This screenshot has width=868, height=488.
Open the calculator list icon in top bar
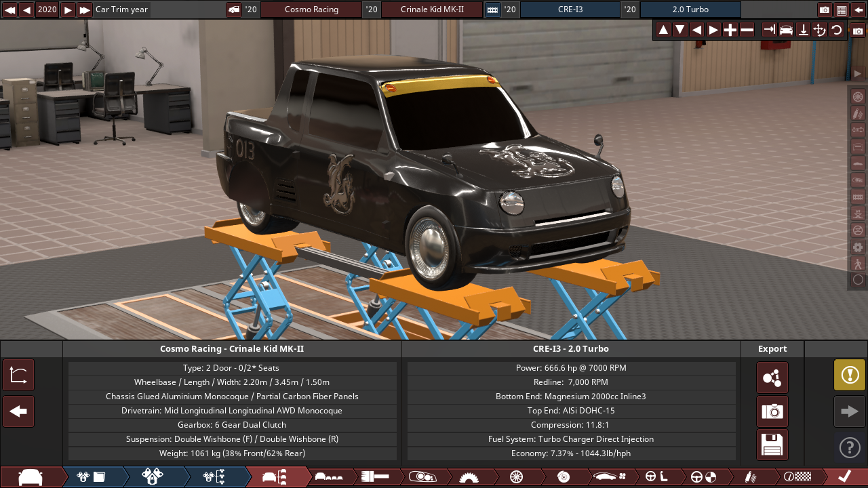(842, 9)
